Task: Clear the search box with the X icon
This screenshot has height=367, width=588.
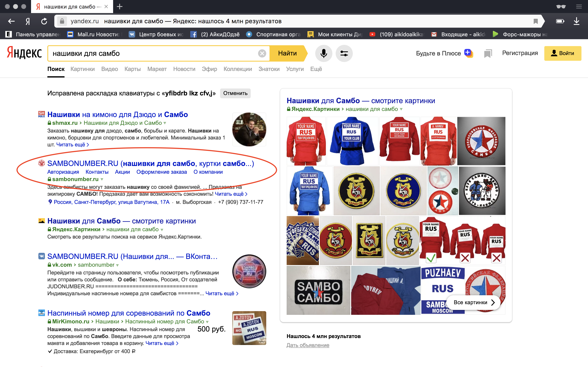Action: [262, 53]
